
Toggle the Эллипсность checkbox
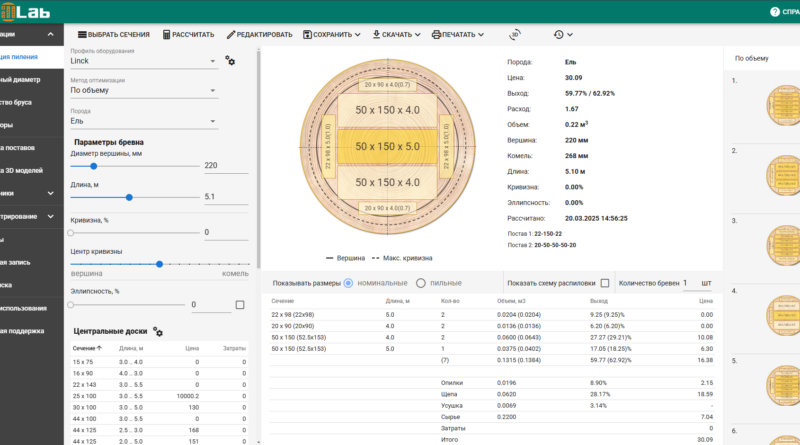point(240,305)
